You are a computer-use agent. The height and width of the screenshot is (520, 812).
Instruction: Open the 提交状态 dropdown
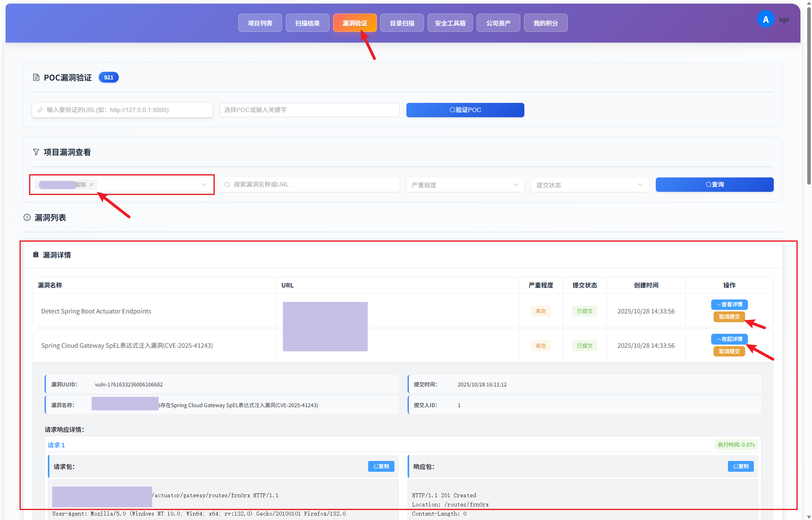(590, 185)
